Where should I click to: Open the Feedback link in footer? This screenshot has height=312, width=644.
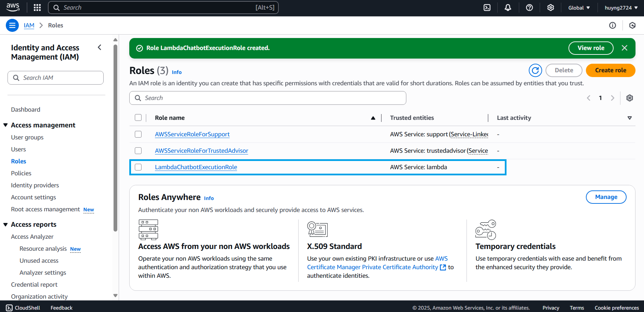point(62,308)
